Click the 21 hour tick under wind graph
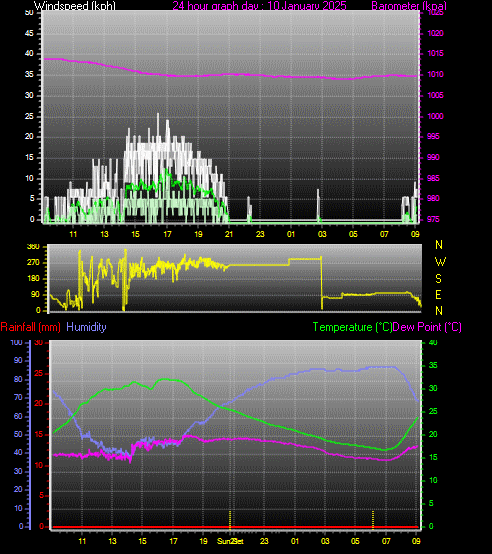This screenshot has width=492, height=554. point(229,234)
